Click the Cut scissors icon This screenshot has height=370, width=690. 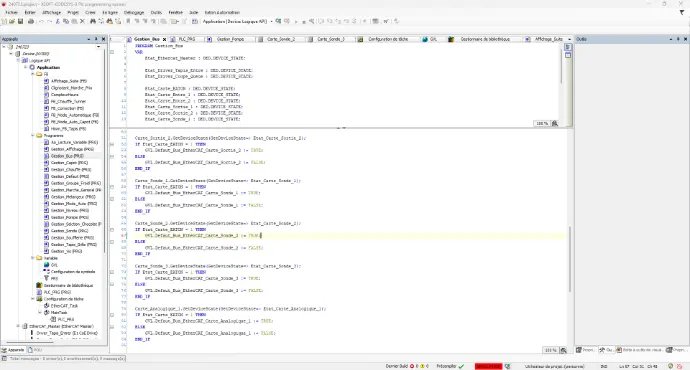58,21
